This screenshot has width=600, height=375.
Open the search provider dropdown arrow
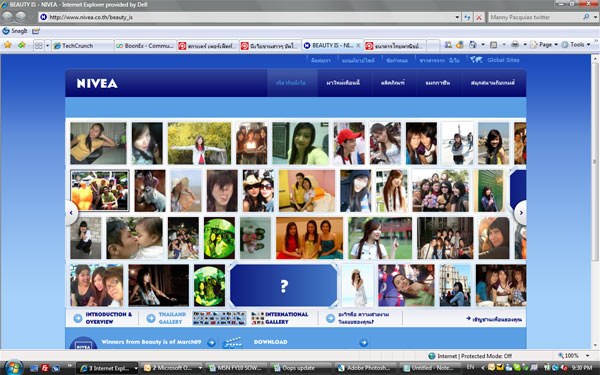(x=595, y=17)
